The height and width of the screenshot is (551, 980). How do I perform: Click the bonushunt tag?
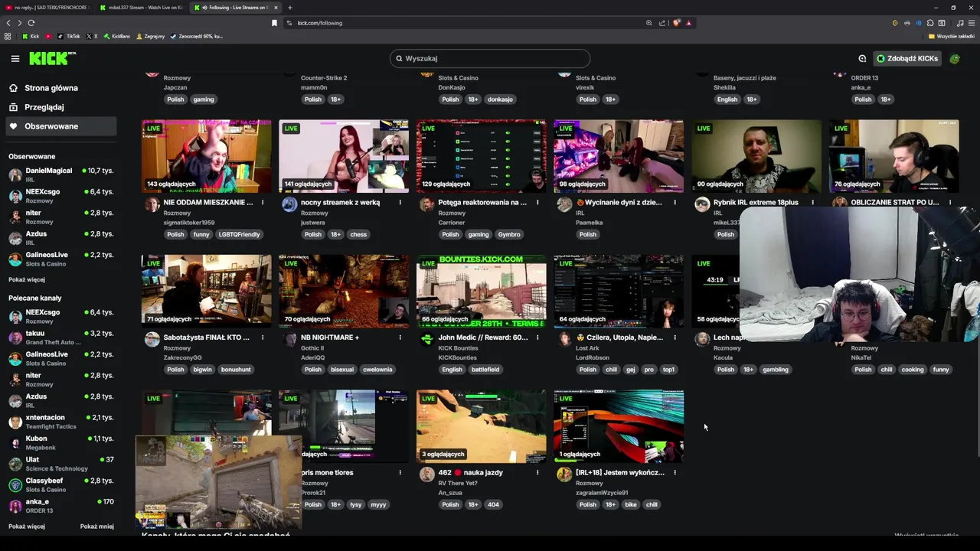coord(236,370)
